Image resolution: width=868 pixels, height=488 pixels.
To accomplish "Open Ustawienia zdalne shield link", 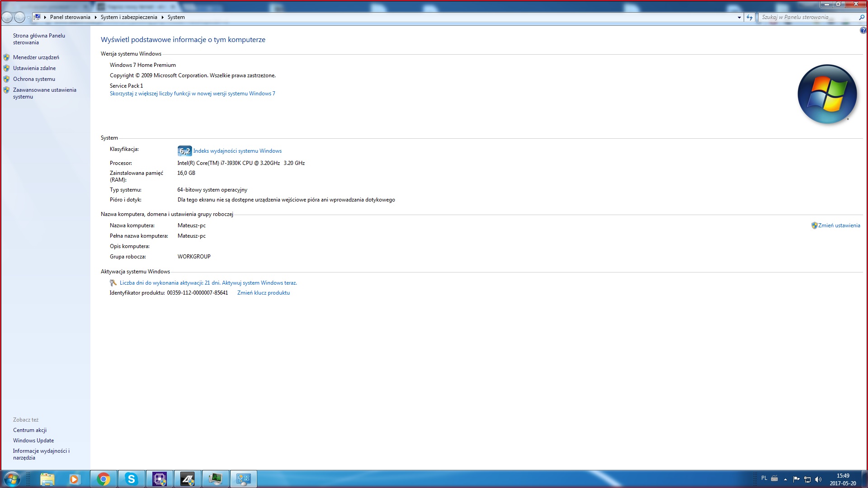I will click(34, 68).
